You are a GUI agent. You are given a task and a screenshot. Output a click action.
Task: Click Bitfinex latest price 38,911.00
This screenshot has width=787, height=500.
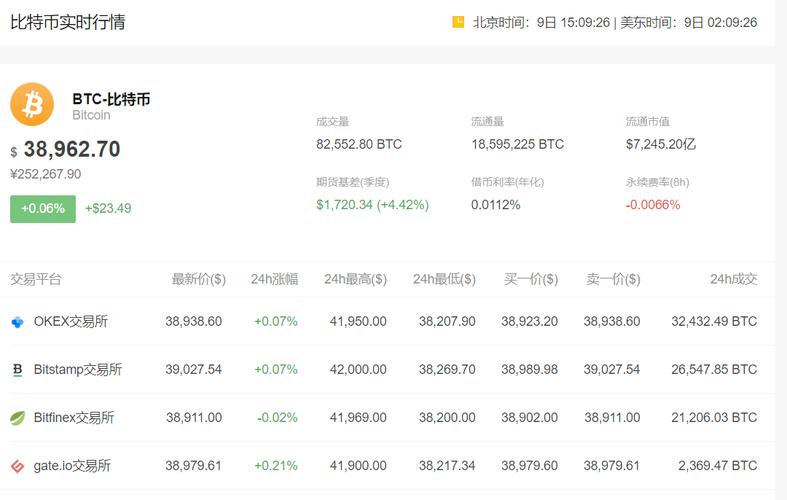click(194, 418)
